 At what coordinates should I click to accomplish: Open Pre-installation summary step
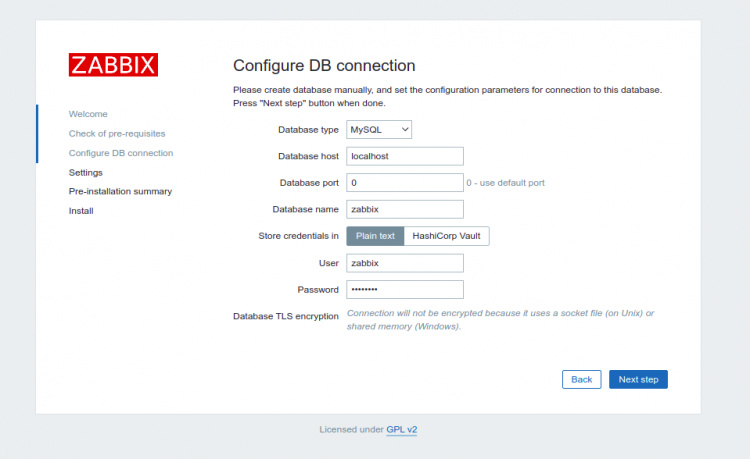120,191
